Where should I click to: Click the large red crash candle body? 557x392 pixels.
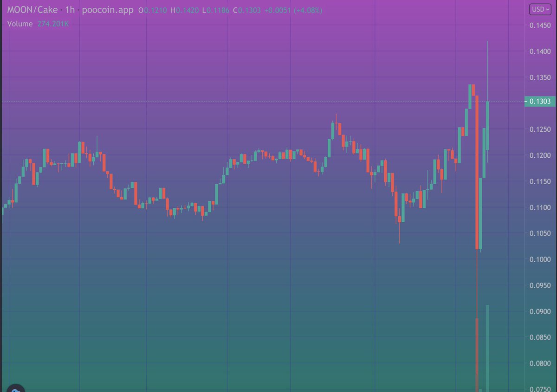tap(477, 172)
